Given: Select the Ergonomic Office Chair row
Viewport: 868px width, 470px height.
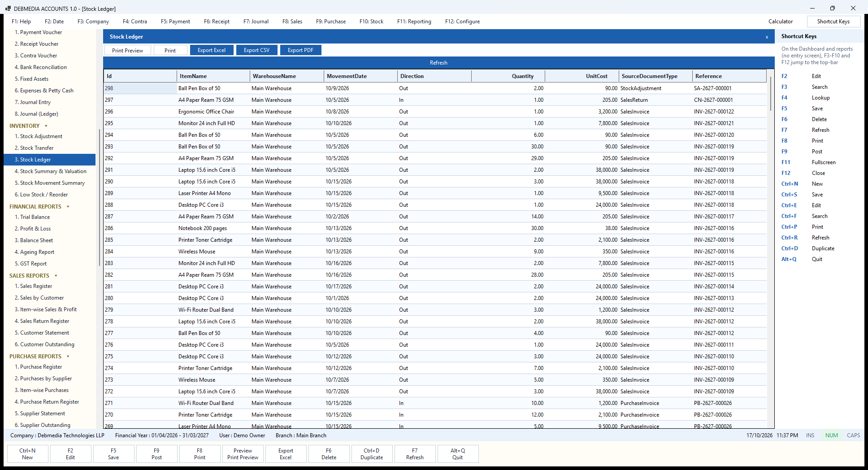Looking at the screenshot, I should pyautogui.click(x=435, y=112).
